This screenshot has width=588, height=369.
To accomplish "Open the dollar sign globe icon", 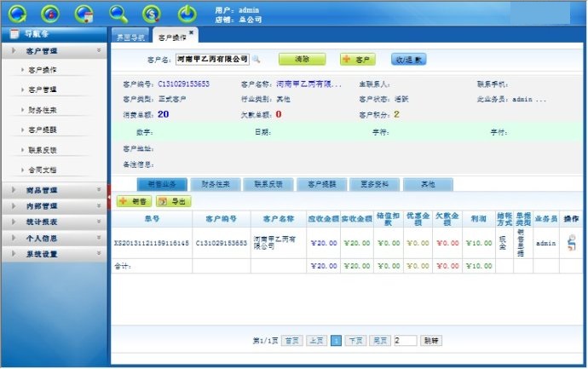I will pos(152,14).
